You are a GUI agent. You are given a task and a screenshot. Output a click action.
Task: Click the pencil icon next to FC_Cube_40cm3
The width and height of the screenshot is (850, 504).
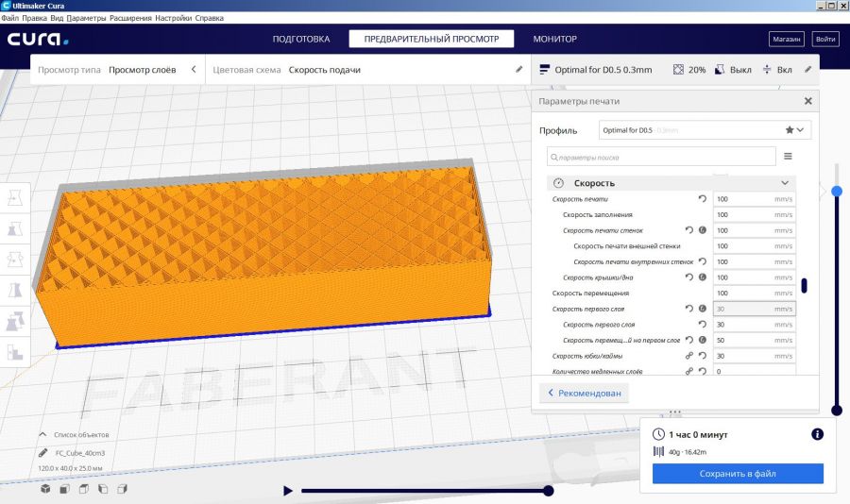tap(44, 453)
